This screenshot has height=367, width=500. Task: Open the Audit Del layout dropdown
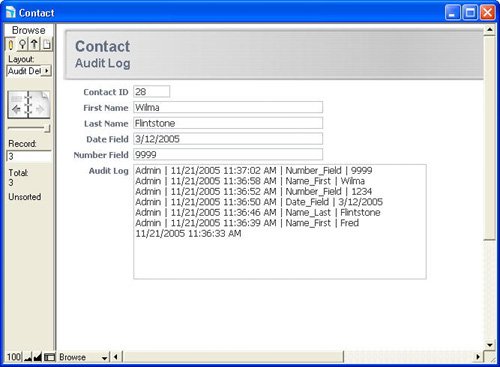[29, 71]
